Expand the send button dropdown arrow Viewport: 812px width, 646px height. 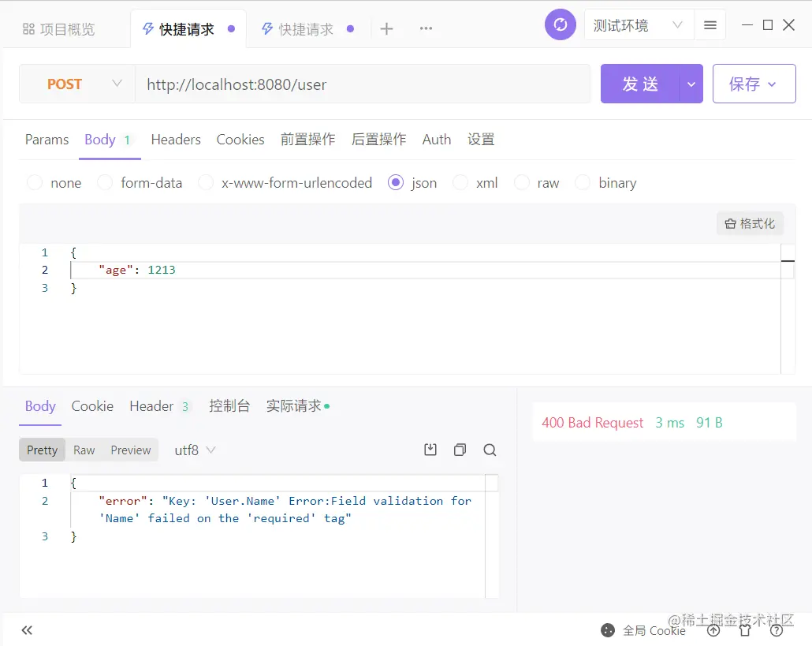click(x=691, y=84)
